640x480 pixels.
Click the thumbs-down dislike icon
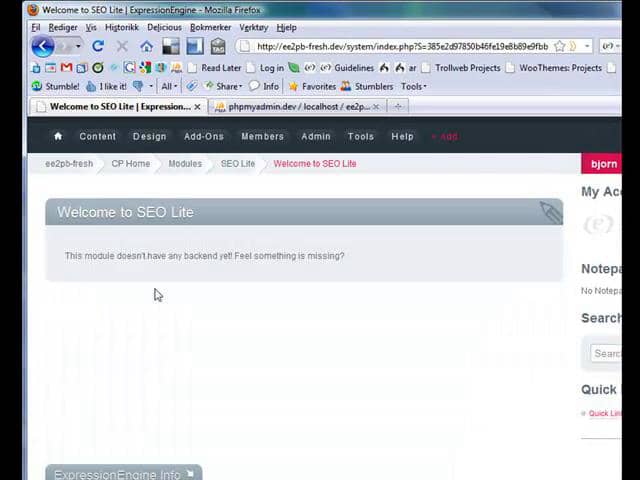(138, 86)
